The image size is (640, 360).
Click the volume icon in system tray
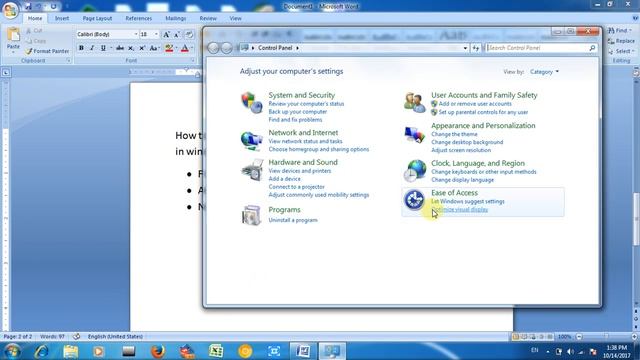(x=570, y=351)
